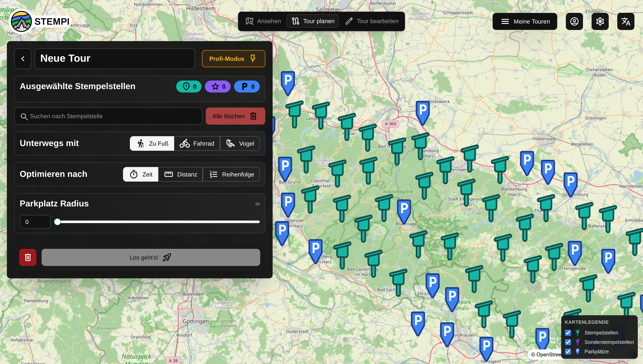Viewport: 643px width, 364px height.
Task: Click the blue parking counter badge
Action: click(247, 87)
